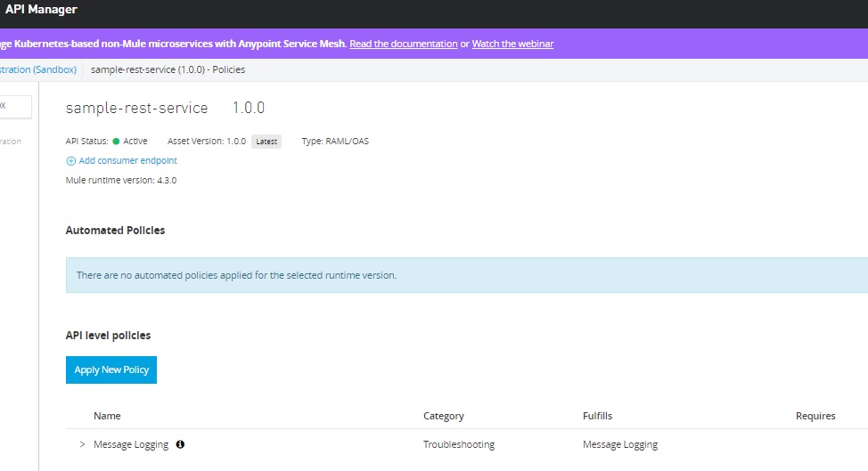Click the Category column header

(x=444, y=416)
